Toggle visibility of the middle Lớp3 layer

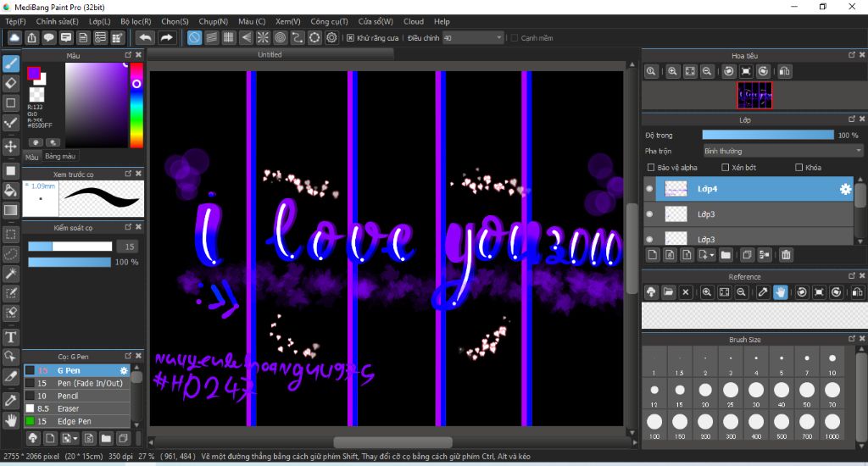click(650, 214)
